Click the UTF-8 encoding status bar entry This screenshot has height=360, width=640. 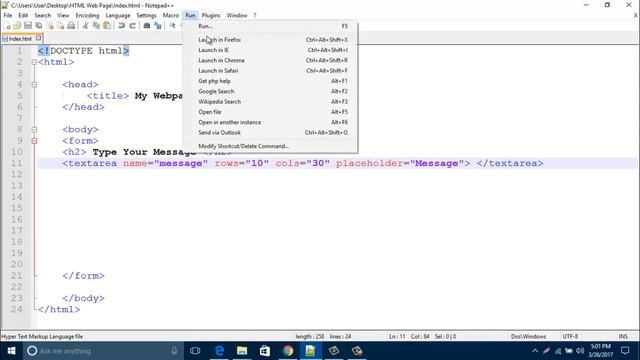(x=570, y=337)
